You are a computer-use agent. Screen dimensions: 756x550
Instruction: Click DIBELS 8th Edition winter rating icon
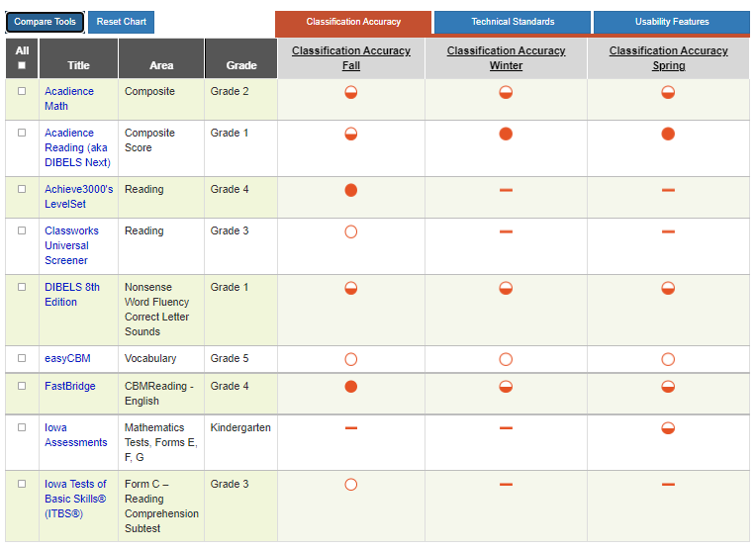pos(506,288)
